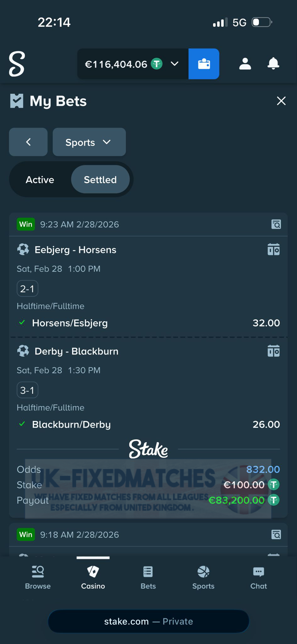Open the Sports bet-type dropdown
The width and height of the screenshot is (297, 644).
pos(89,142)
